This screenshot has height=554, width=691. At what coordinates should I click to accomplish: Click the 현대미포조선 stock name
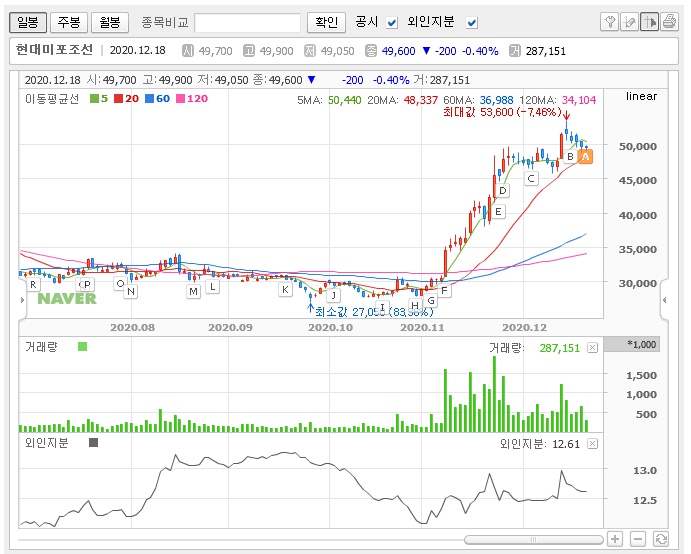pos(54,50)
